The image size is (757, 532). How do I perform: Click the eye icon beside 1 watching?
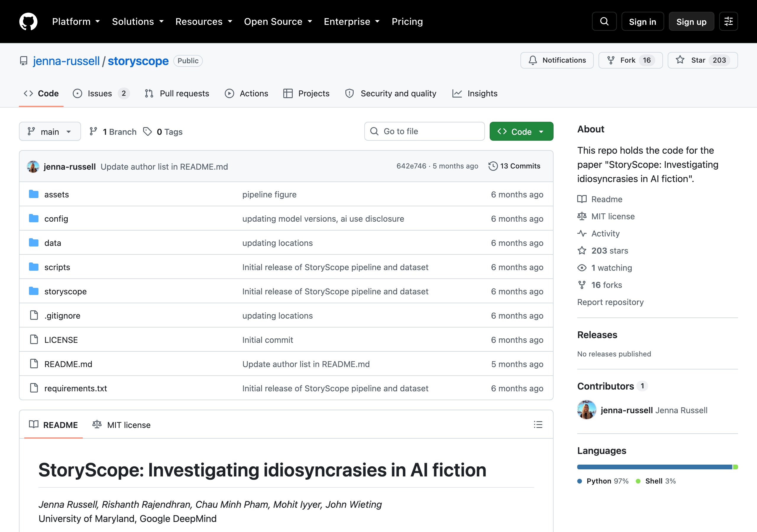coord(582,268)
